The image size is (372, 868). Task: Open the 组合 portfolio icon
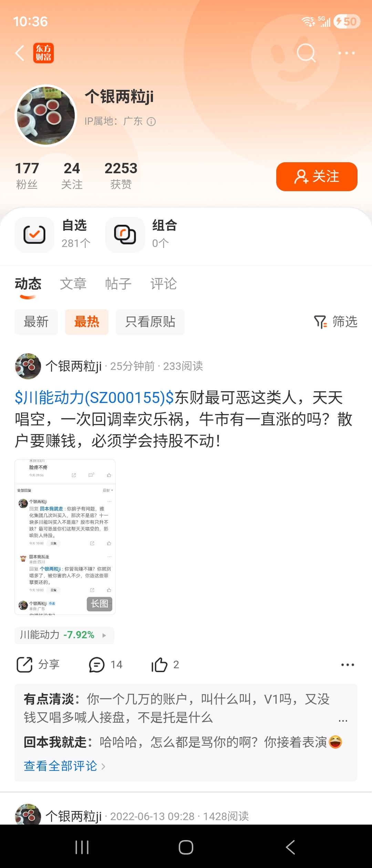(125, 235)
